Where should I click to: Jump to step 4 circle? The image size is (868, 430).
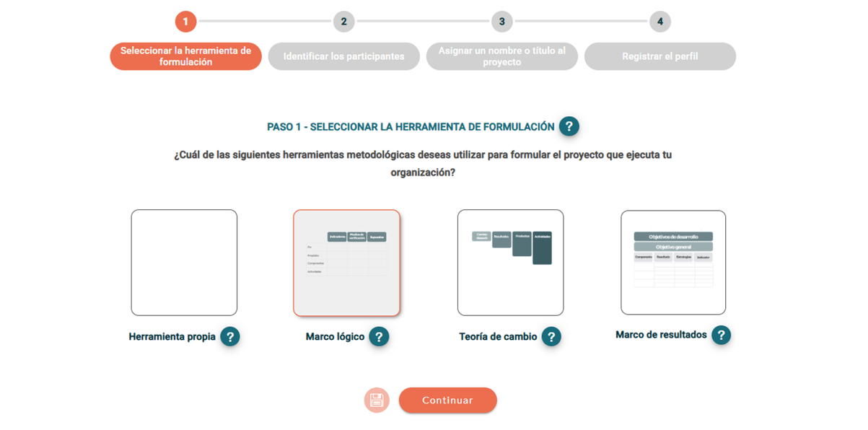pyautogui.click(x=660, y=22)
